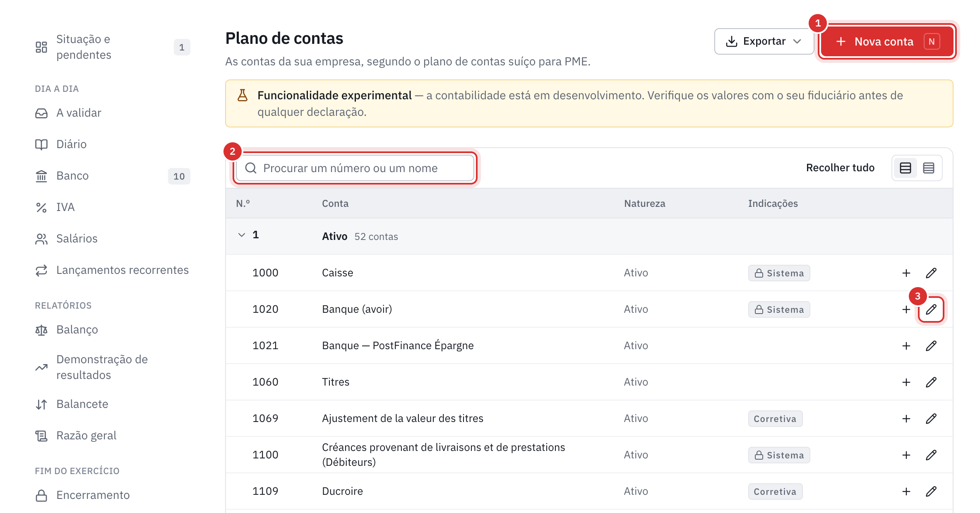Collapse the class 1 Ativo group
The height and width of the screenshot is (513, 980).
pyautogui.click(x=242, y=235)
